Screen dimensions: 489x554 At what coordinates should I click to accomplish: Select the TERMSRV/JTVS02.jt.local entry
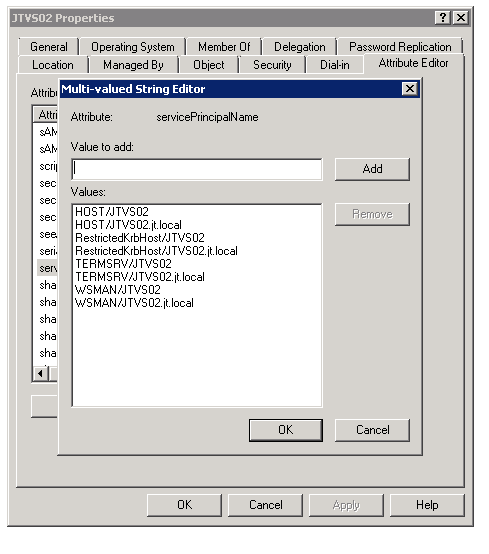click(140, 277)
